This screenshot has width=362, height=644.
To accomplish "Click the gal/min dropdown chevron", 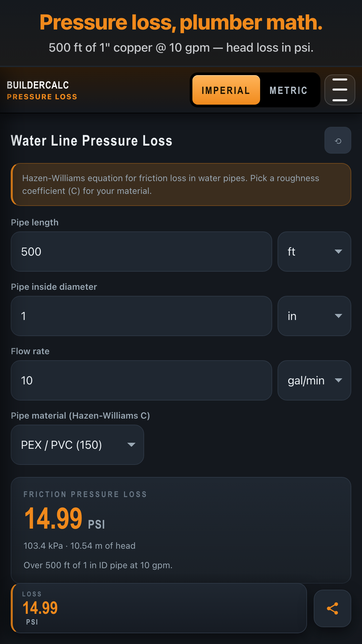I will [x=339, y=380].
